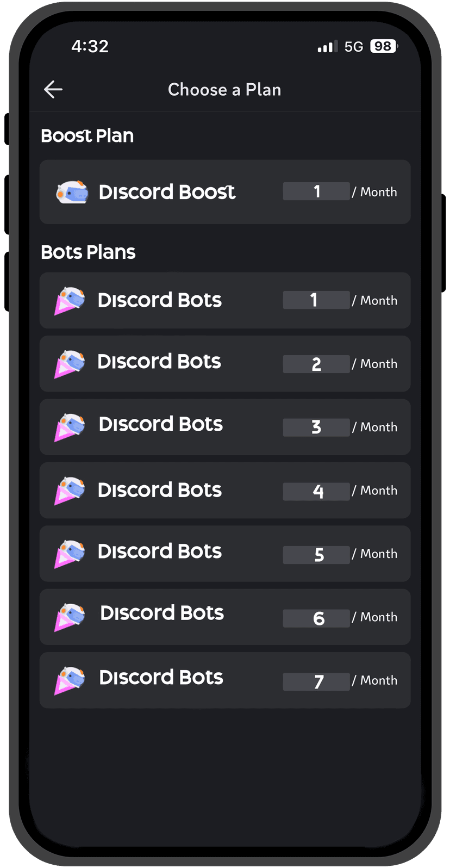Click the Bots price field showing 7

tap(316, 681)
